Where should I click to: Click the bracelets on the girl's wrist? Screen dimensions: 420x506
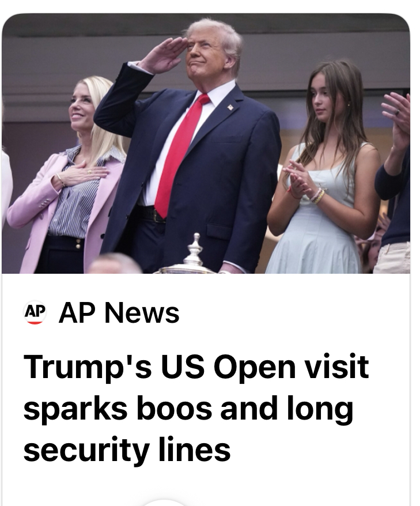(x=317, y=195)
